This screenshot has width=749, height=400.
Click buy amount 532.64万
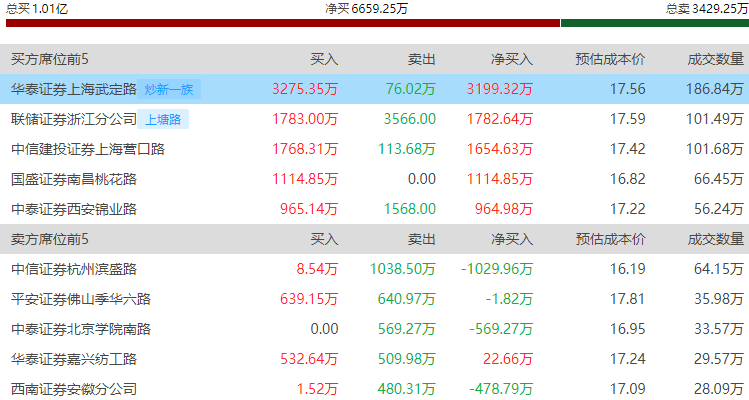309,359
